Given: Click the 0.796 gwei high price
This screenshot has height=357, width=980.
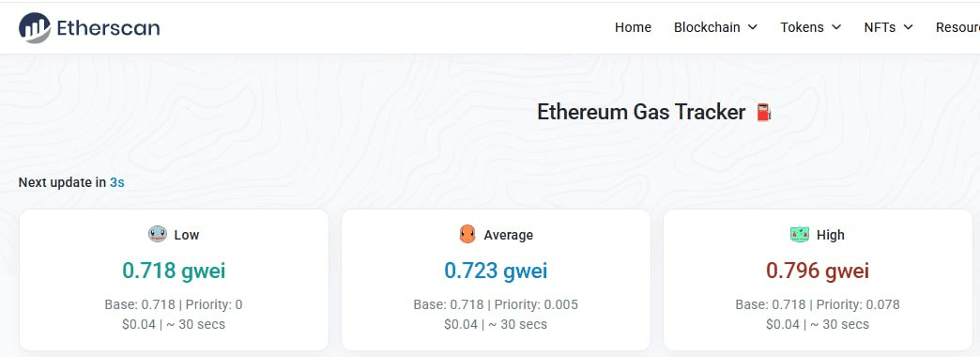Looking at the screenshot, I should point(818,271).
